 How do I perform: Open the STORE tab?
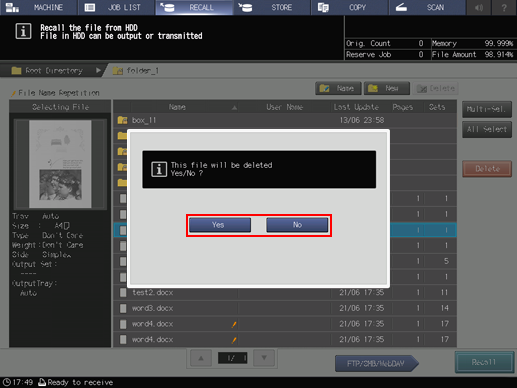coord(272,7)
